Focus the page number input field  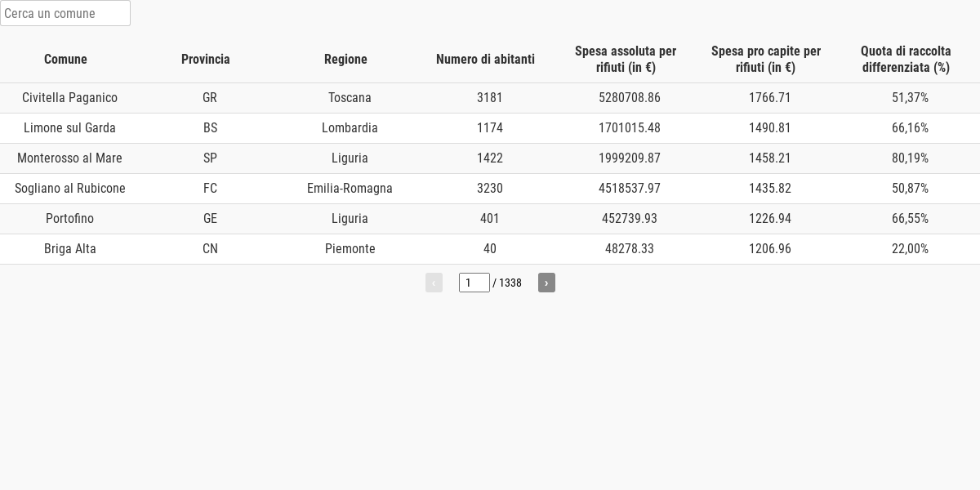pos(474,283)
